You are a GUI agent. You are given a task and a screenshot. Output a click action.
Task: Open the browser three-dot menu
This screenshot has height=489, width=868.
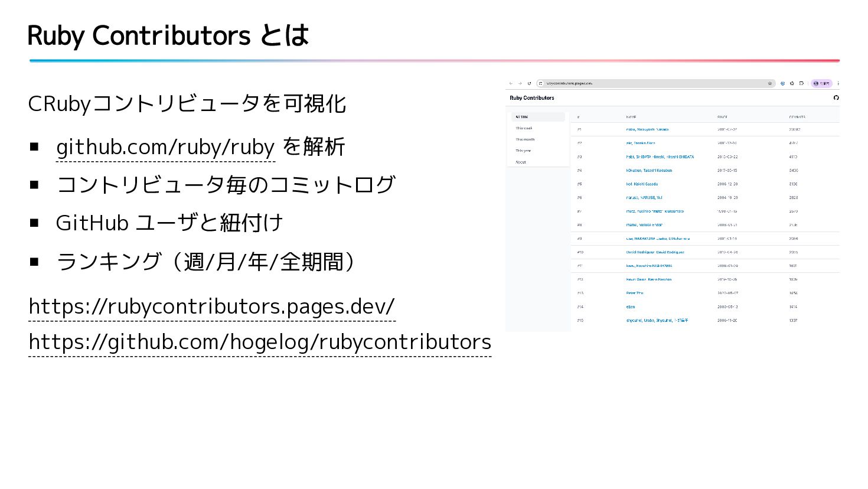(838, 83)
